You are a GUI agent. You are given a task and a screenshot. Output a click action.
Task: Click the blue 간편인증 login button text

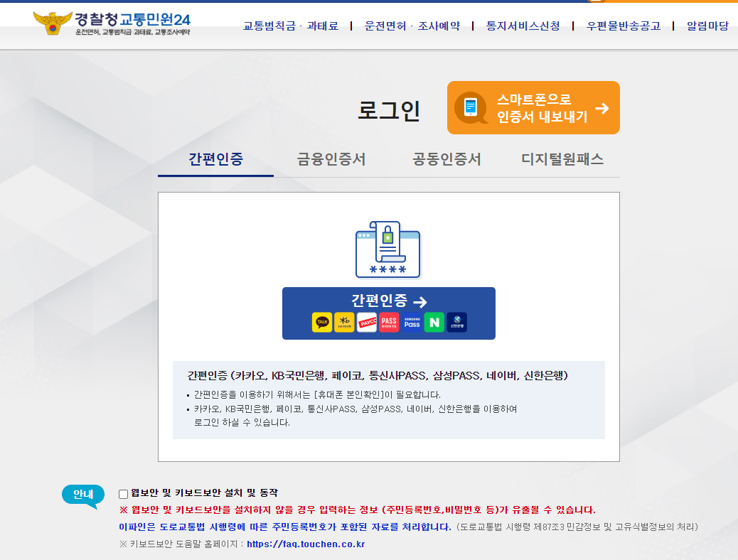[380, 301]
